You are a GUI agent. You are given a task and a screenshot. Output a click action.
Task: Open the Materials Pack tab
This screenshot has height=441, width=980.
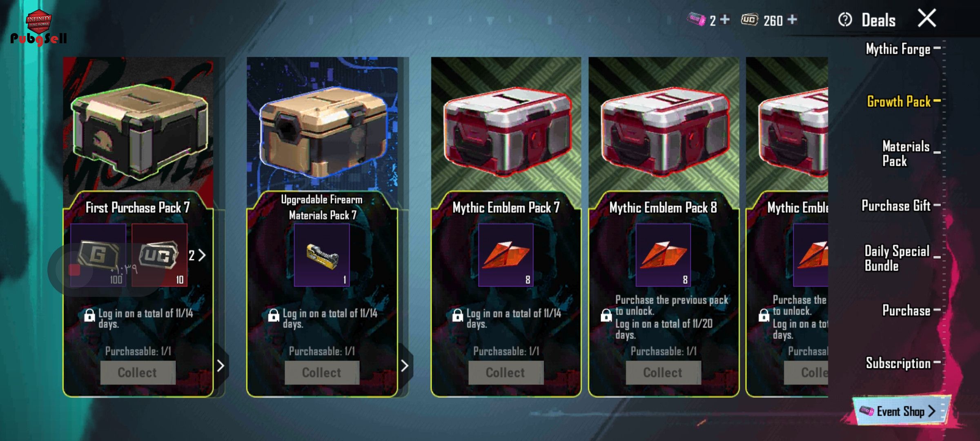pos(906,154)
